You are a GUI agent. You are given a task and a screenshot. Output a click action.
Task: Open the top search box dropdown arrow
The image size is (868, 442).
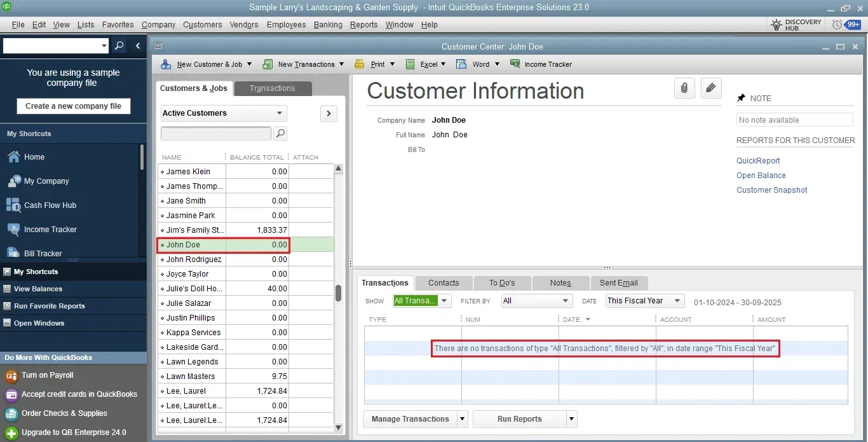105,46
